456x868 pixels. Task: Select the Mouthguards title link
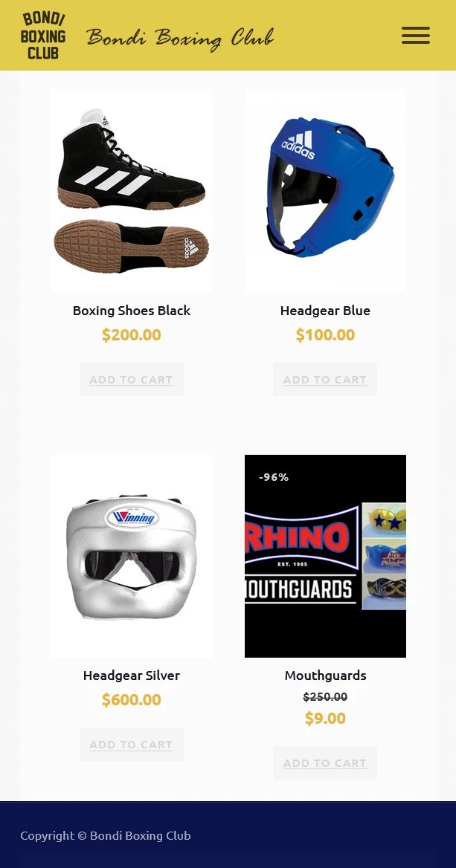[325, 676]
